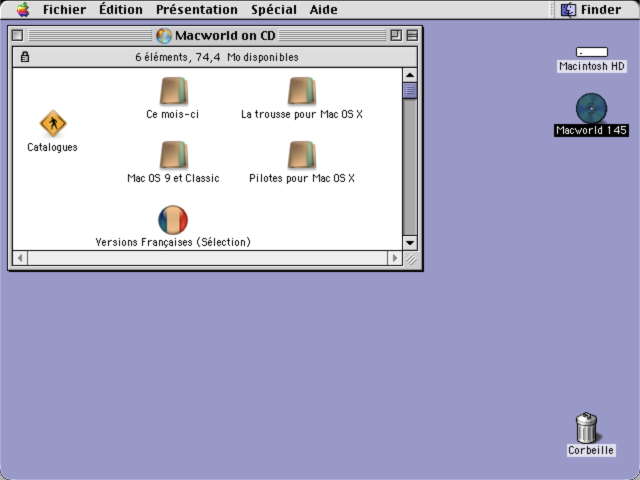Select the Catalogues alias icon
Screen dimensions: 640x480
pyautogui.click(x=53, y=124)
